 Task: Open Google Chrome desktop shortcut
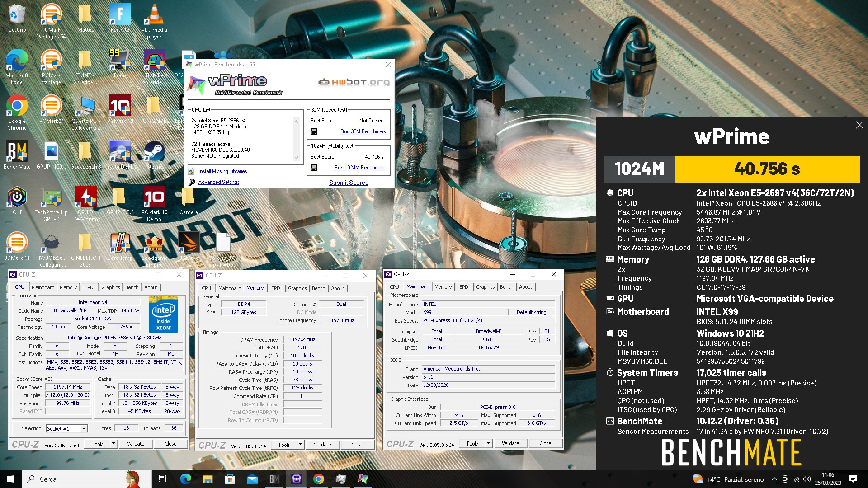17,113
